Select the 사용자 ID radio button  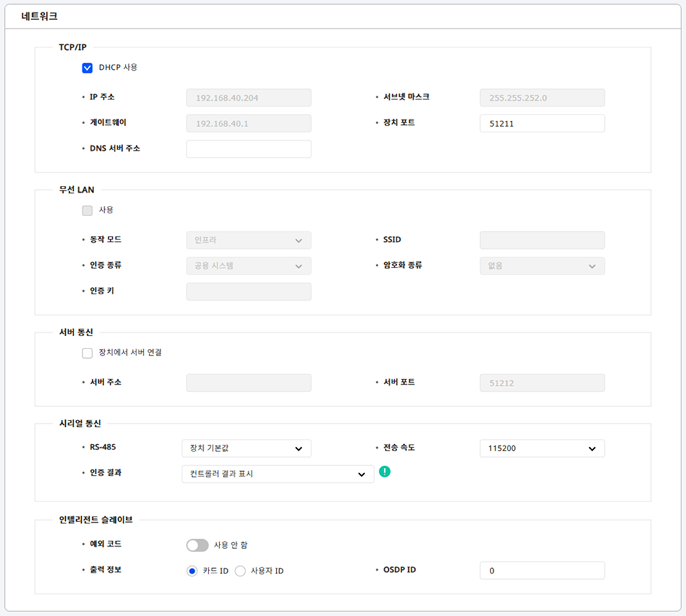tap(240, 571)
